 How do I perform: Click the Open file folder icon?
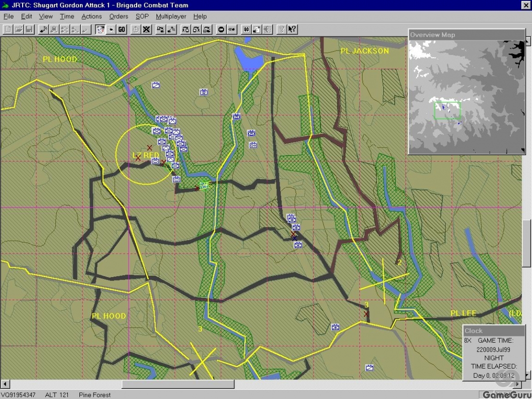(19, 29)
